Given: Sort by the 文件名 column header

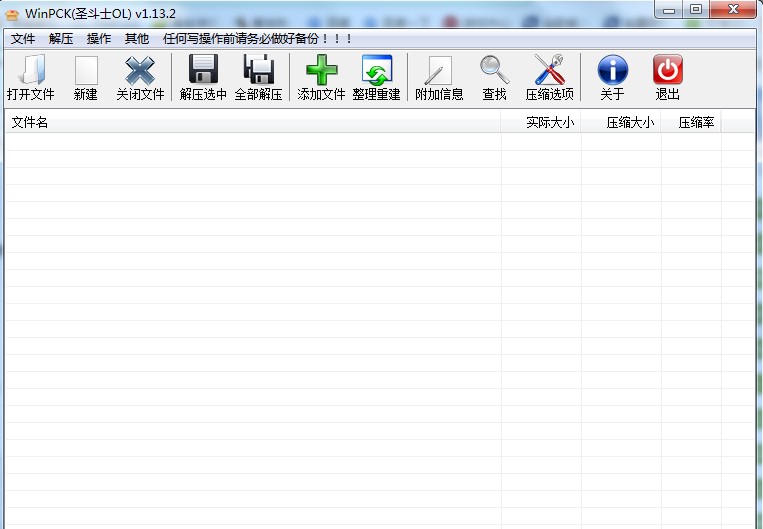Looking at the screenshot, I should [x=253, y=122].
